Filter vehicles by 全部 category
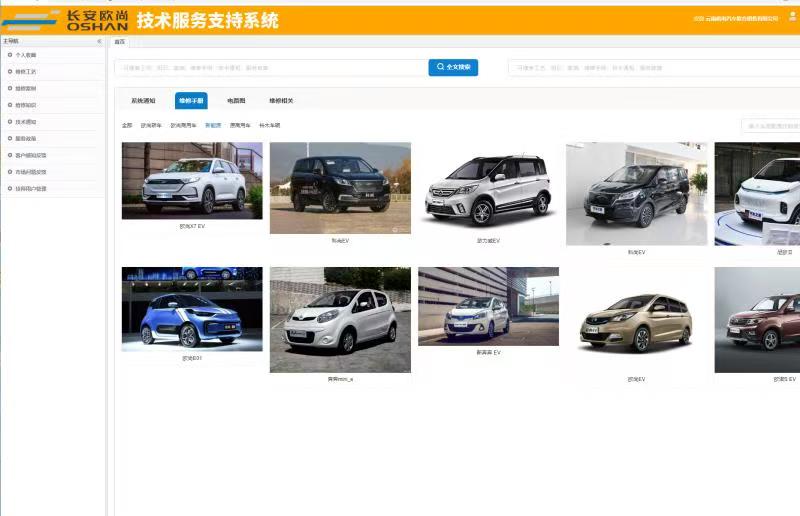The width and height of the screenshot is (800, 516). click(127, 126)
